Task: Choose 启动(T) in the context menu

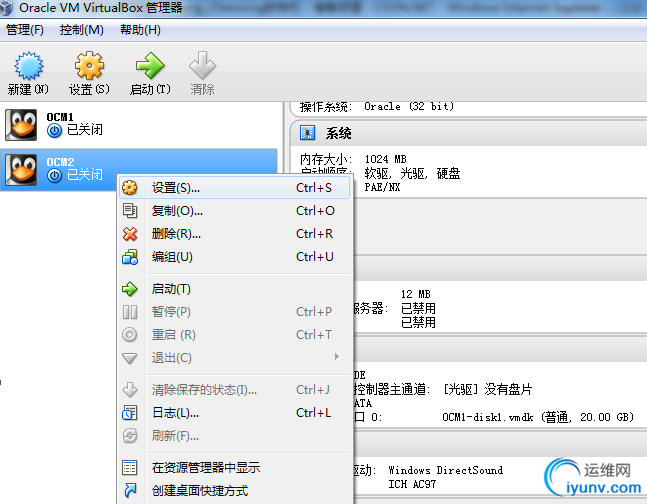Action: pyautogui.click(x=234, y=289)
